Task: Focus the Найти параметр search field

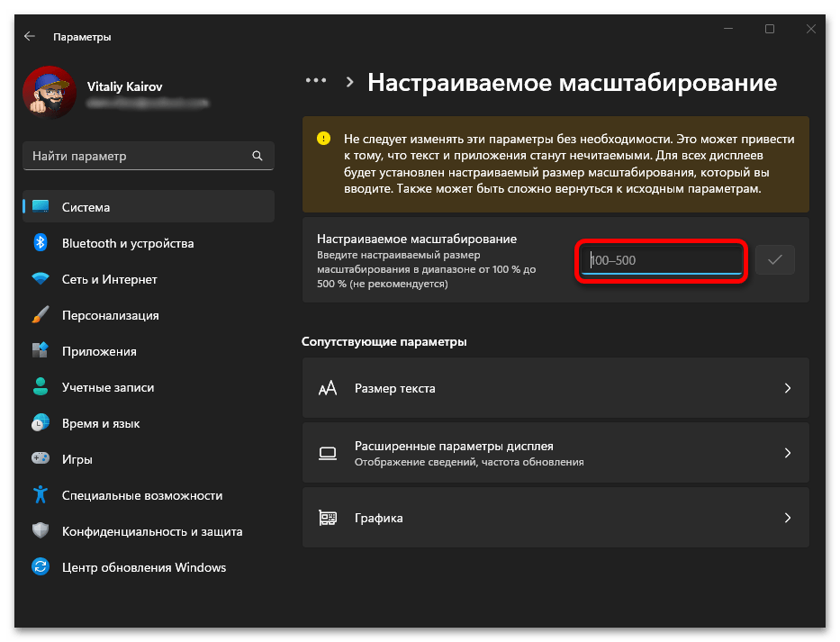Action: [x=135, y=156]
